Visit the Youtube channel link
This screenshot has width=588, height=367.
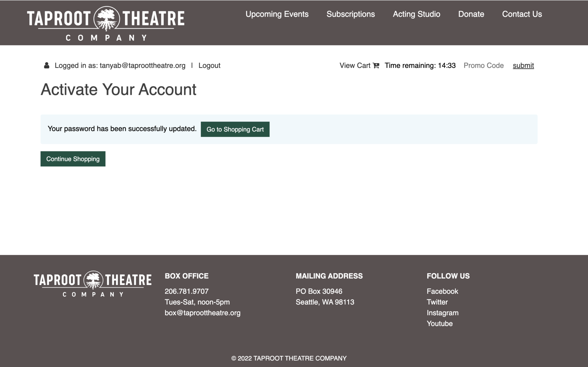pyautogui.click(x=440, y=324)
